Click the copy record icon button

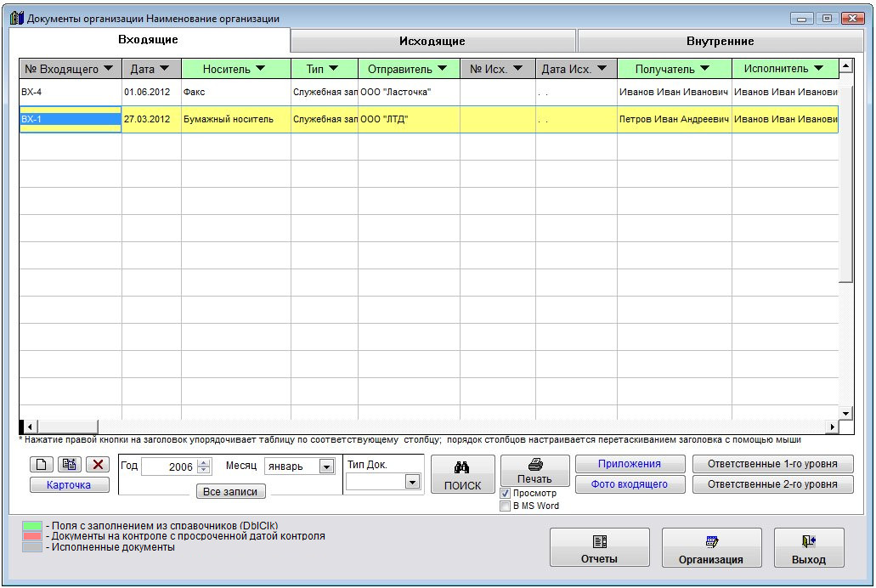click(70, 465)
